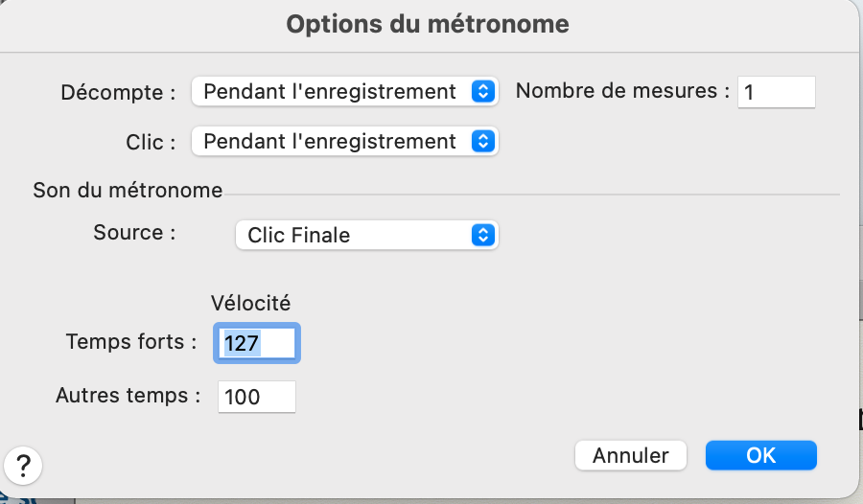Click the Décompte label

coord(119,93)
